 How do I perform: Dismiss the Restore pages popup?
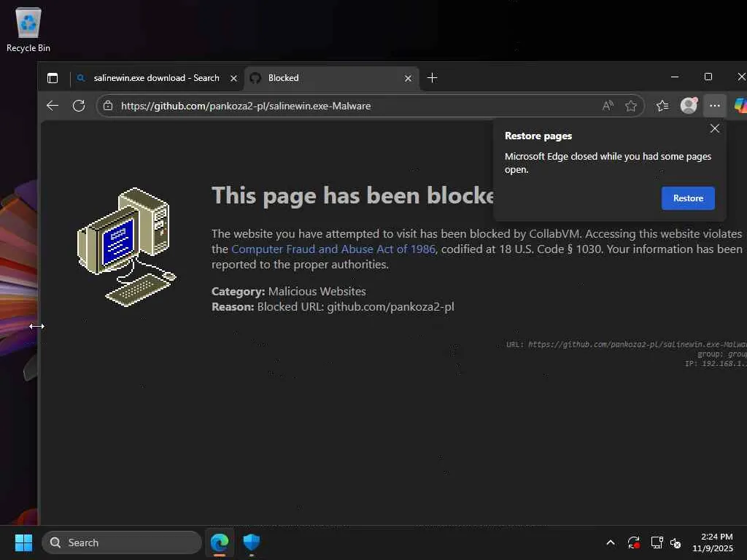click(715, 128)
